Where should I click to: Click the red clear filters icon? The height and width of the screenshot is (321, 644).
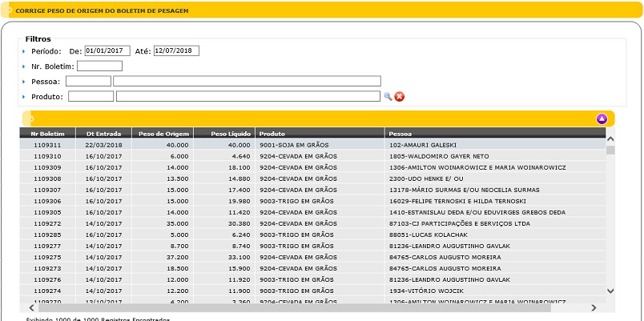click(400, 97)
